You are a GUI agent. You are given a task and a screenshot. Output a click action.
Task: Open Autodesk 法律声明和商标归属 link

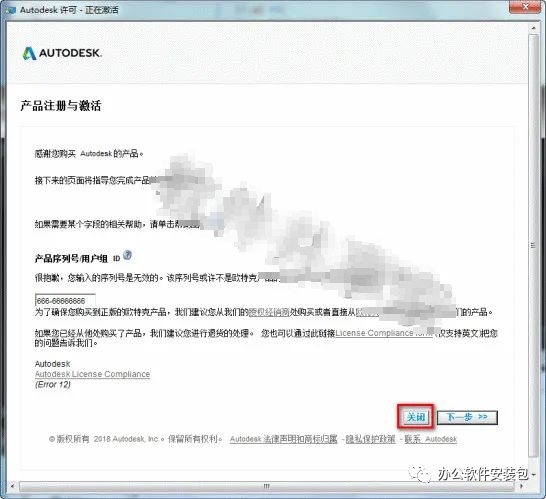(283, 439)
